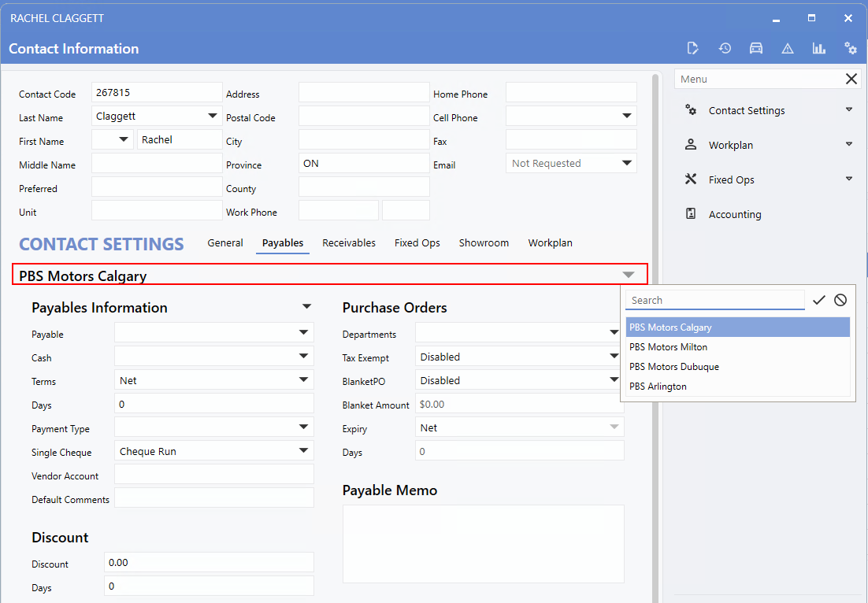Open the Last Name dropdown
The image size is (868, 603).
coord(213,117)
